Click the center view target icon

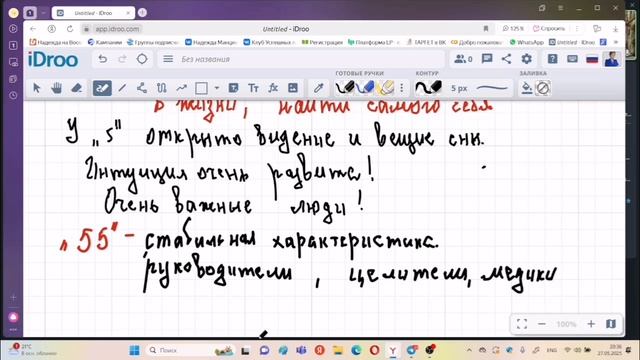pos(142,59)
